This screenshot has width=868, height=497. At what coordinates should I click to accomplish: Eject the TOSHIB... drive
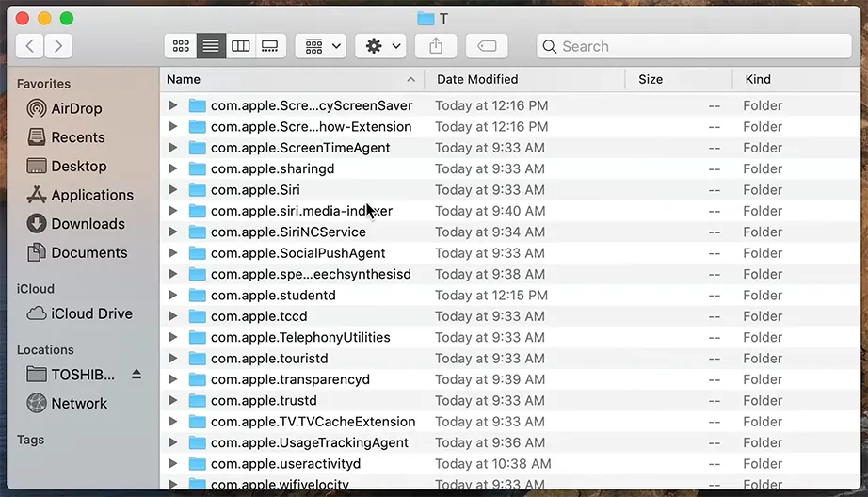(137, 375)
